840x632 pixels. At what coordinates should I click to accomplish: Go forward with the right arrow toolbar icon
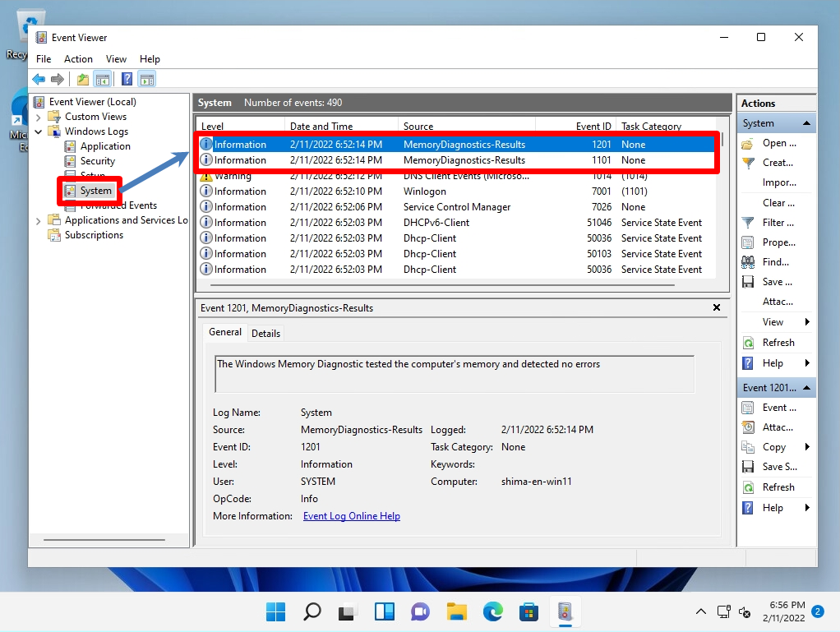58,79
